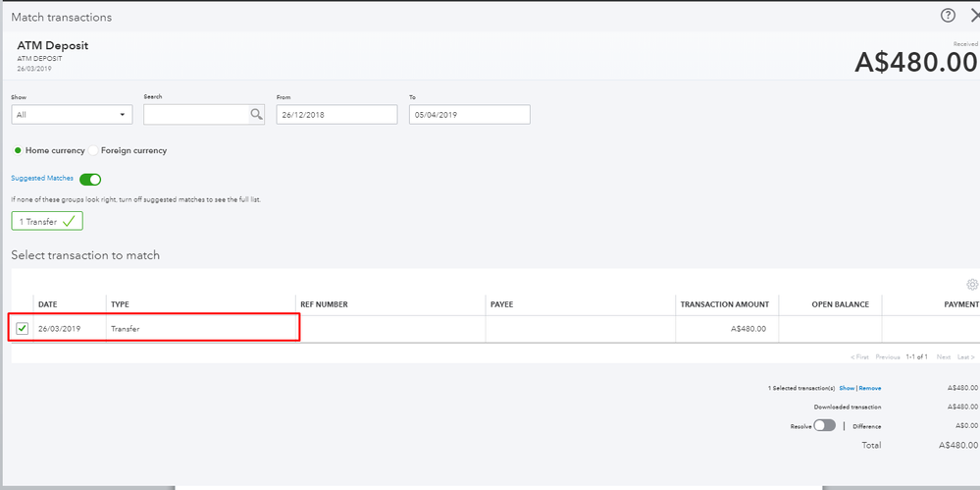Open the Show dropdown set to All
The image size is (980, 490).
pos(72,115)
